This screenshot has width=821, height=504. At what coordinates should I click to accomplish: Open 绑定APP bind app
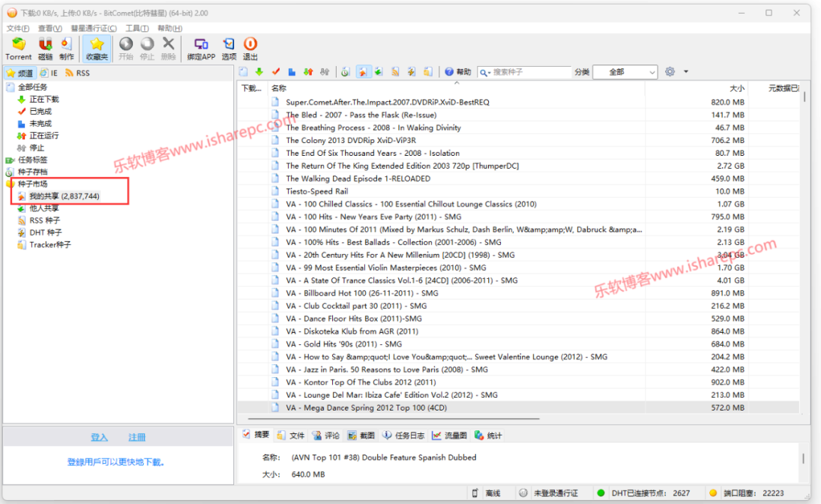[201, 49]
